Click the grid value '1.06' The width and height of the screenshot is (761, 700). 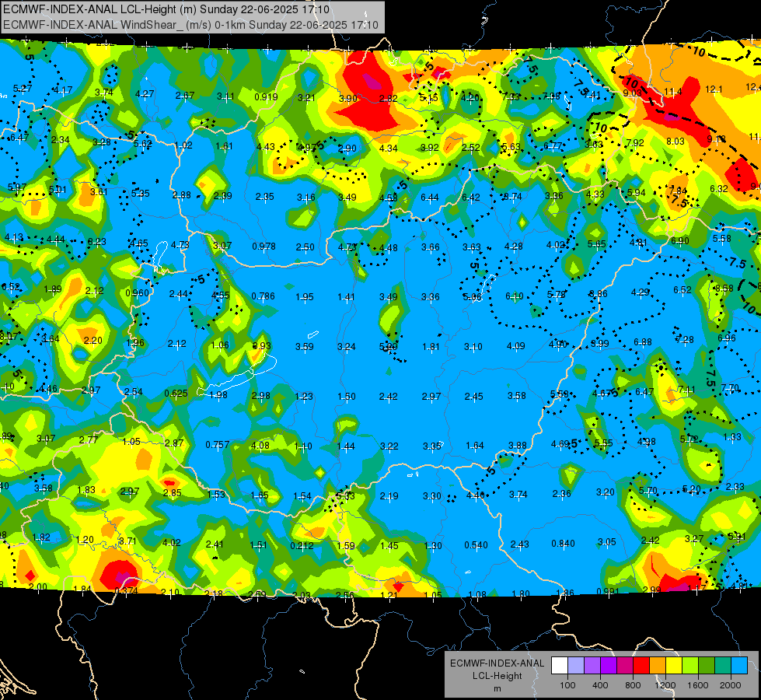point(220,345)
